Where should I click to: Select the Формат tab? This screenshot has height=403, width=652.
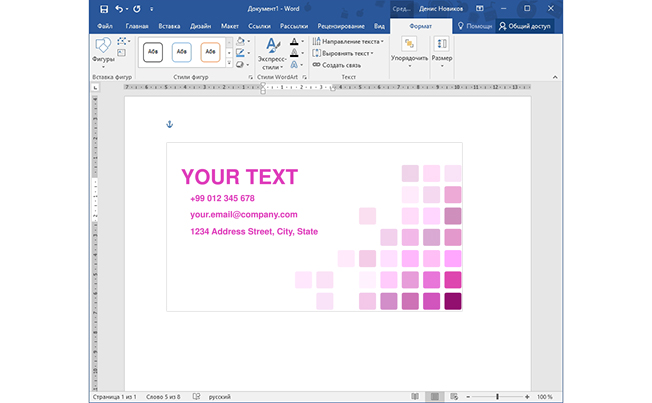(420, 26)
